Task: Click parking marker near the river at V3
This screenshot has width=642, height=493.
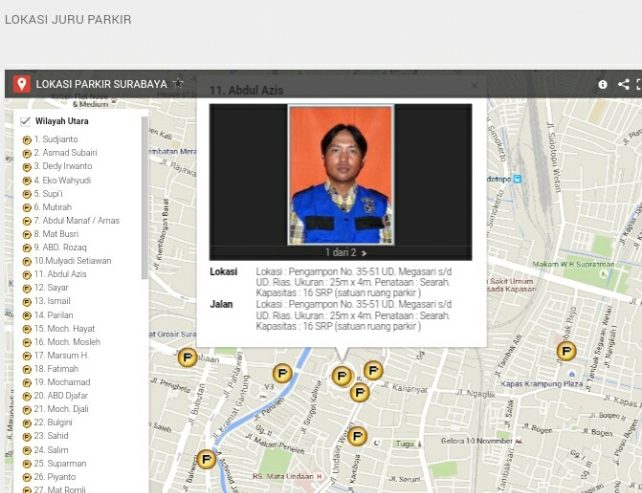Action: [283, 373]
